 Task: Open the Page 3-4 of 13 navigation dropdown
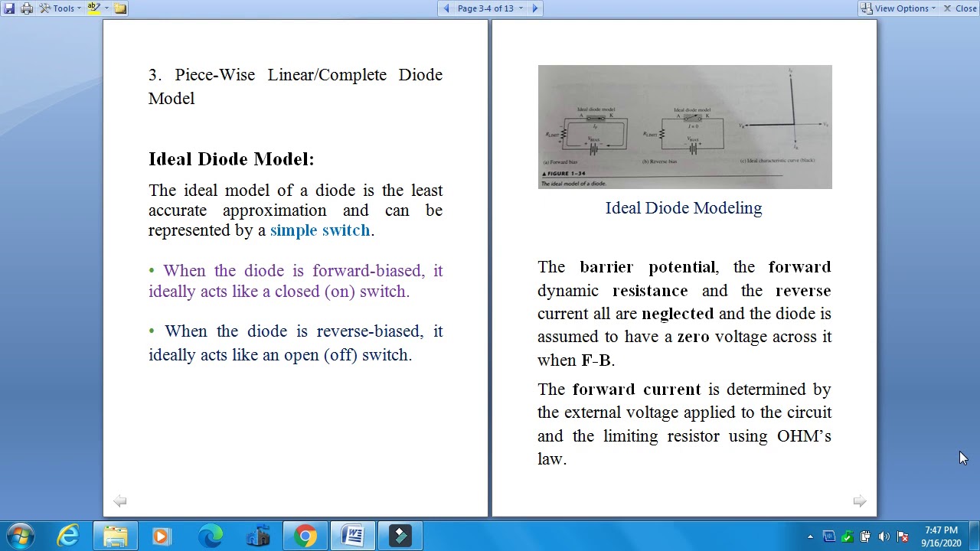point(490,8)
